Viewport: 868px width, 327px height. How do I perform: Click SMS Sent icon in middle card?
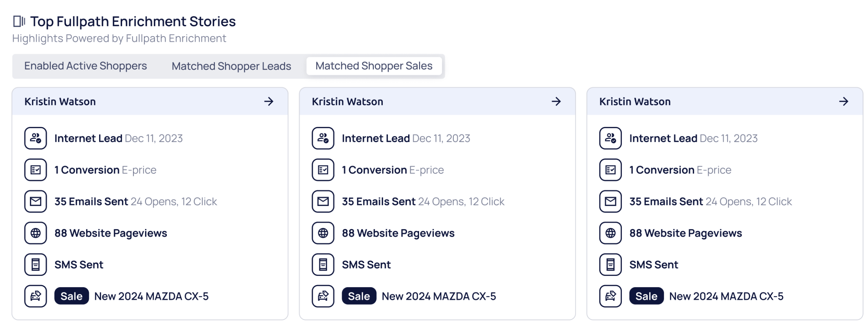(x=323, y=265)
